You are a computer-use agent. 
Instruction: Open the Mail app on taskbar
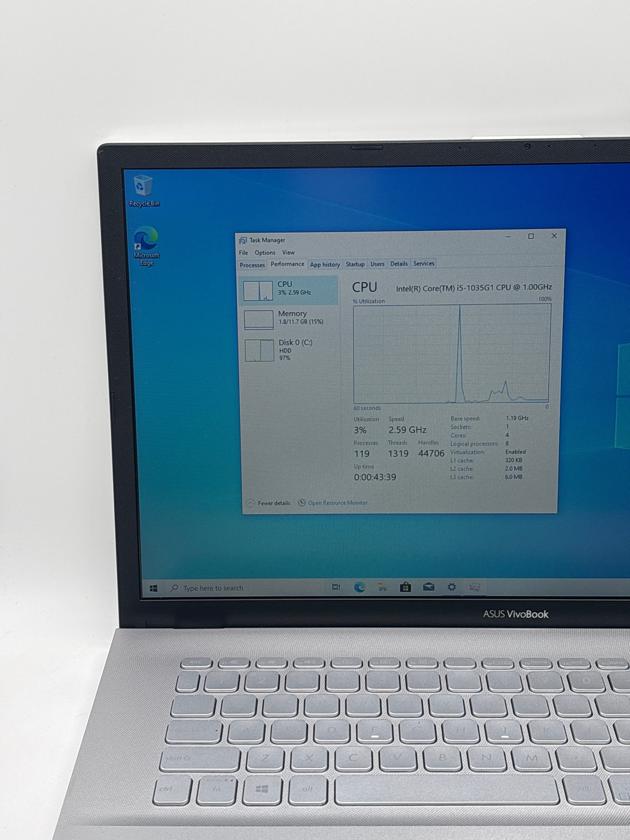(x=428, y=587)
